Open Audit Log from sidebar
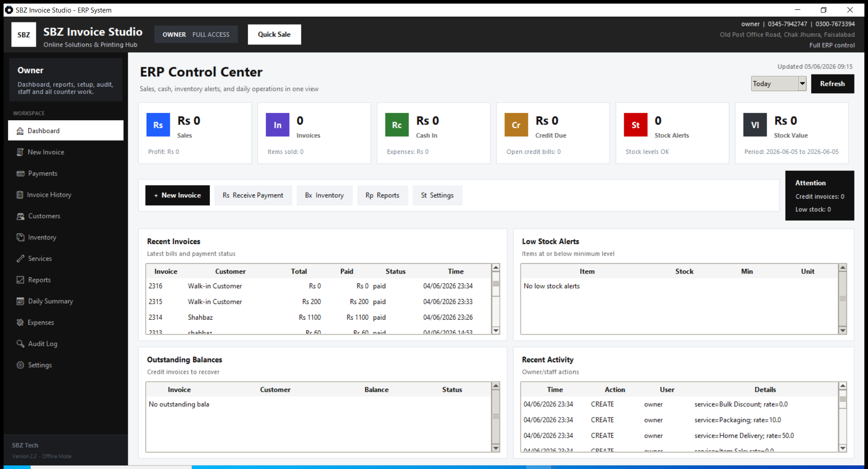Screen dimensions: 868x469 click(x=66, y=344)
